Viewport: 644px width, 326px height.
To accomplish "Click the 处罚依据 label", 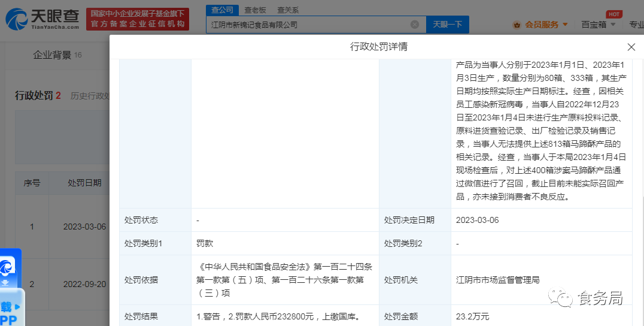I will [x=141, y=280].
